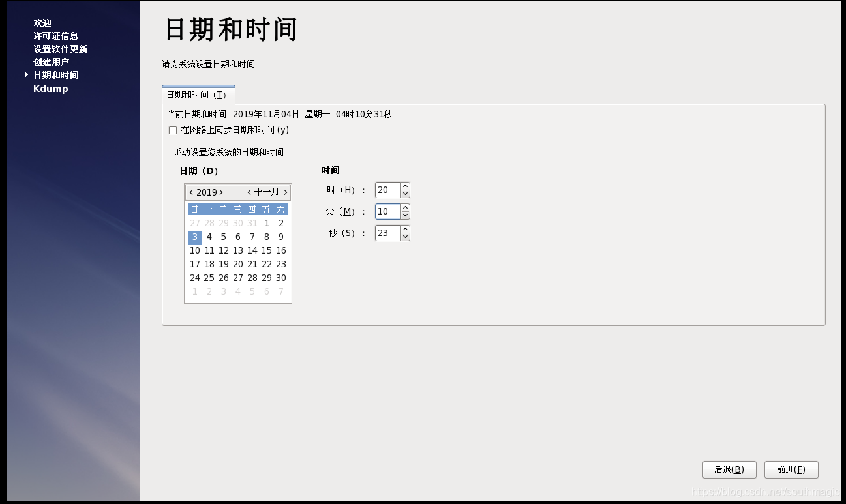Screen dimensions: 846x504
Task: Select day 5 in the calendar
Action: [x=224, y=237]
